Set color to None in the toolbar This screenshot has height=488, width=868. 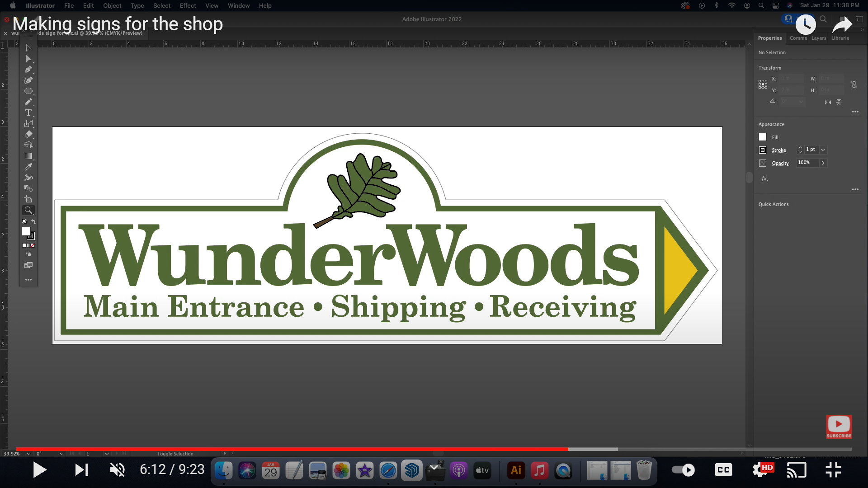[33, 246]
